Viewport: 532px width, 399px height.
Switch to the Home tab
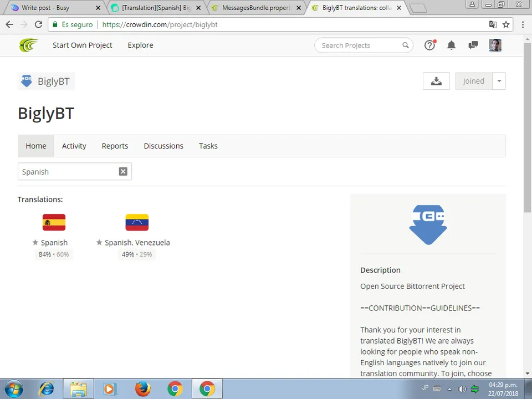[36, 146]
